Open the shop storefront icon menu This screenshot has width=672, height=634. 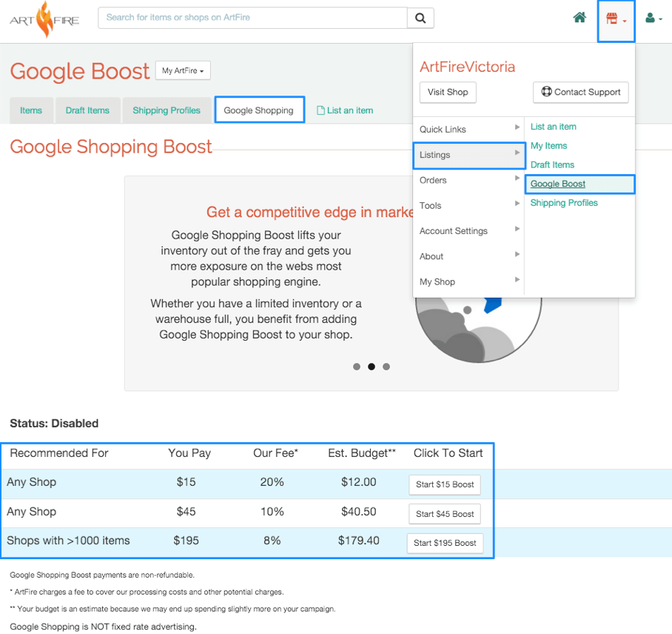[616, 20]
